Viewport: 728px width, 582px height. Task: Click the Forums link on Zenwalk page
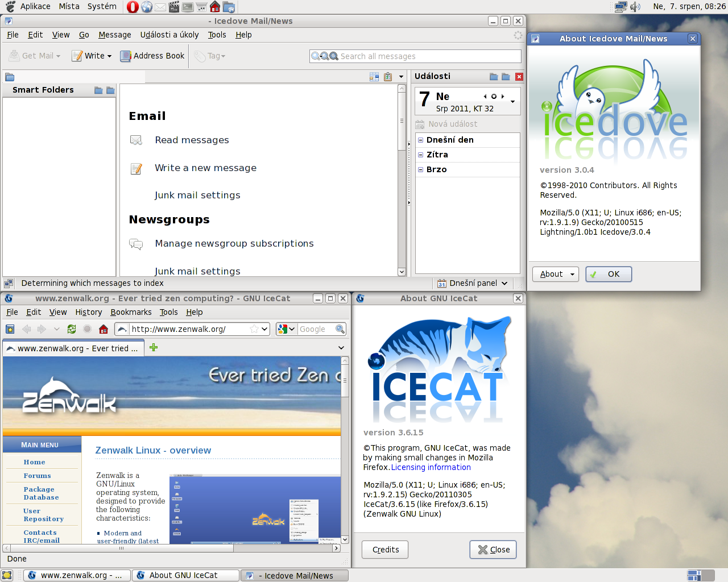[x=37, y=476]
